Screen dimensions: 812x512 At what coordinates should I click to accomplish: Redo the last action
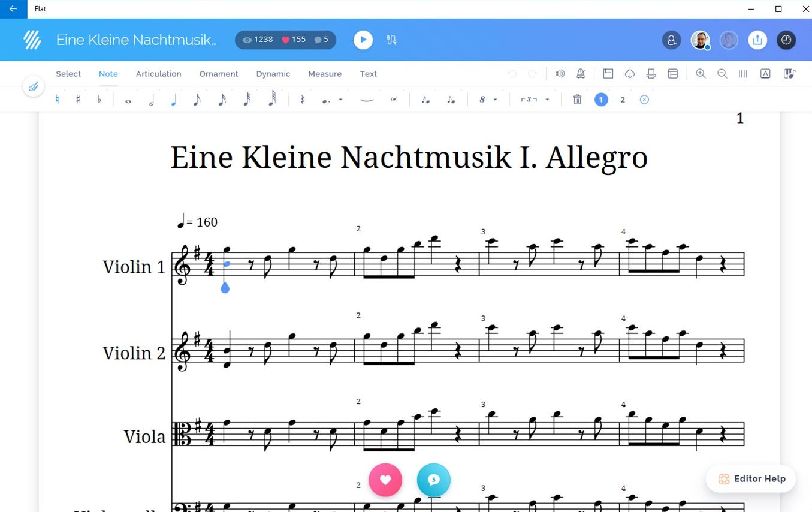[x=532, y=74]
